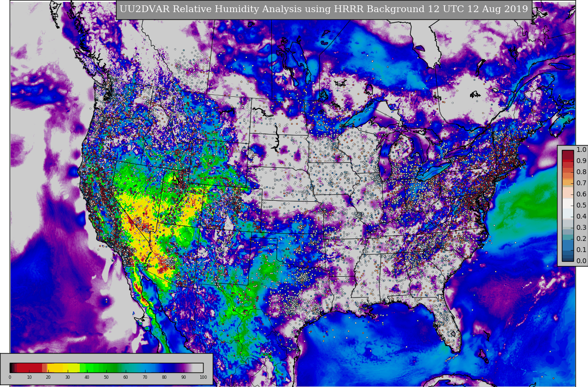Click the 0.0 tick label on vertical colorbar

pos(581,261)
